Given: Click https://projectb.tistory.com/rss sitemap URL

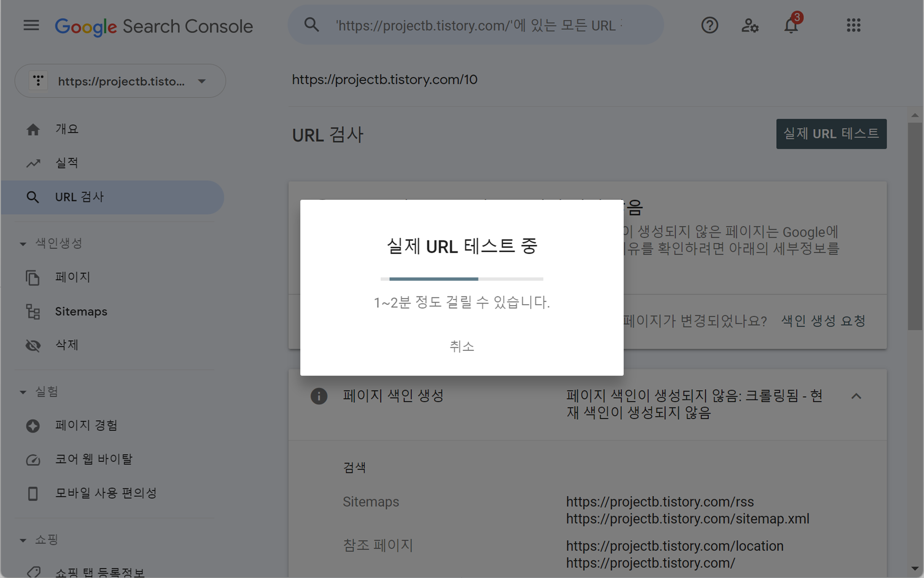Looking at the screenshot, I should [660, 502].
